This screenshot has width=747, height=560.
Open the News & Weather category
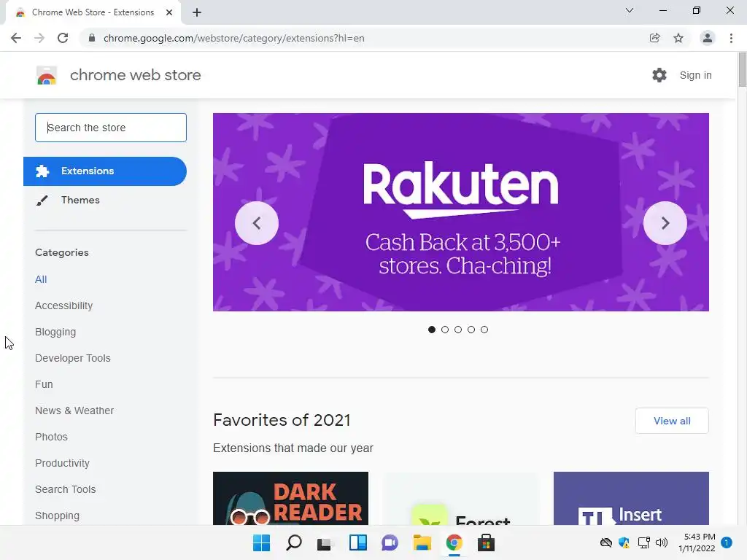click(74, 411)
